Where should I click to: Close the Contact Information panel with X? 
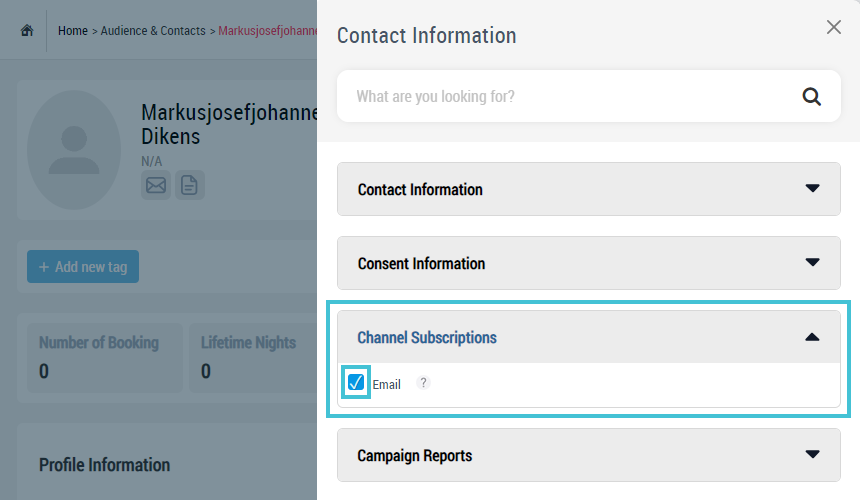(x=834, y=27)
